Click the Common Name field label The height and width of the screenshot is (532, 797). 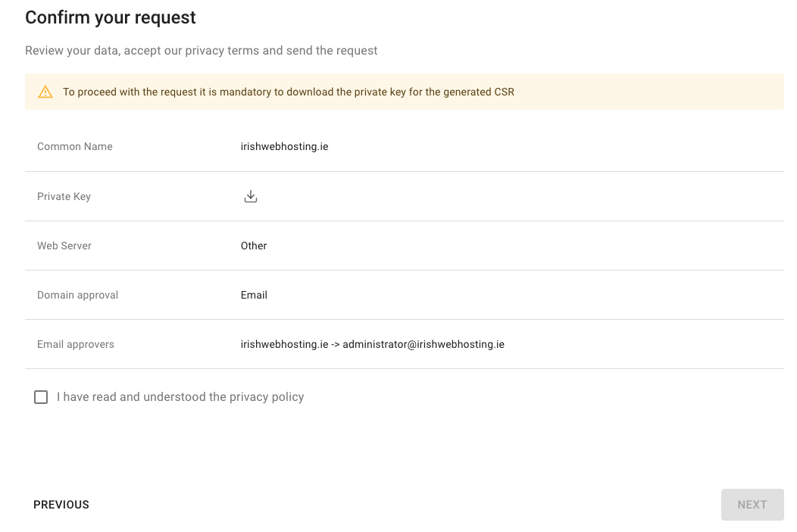point(75,147)
